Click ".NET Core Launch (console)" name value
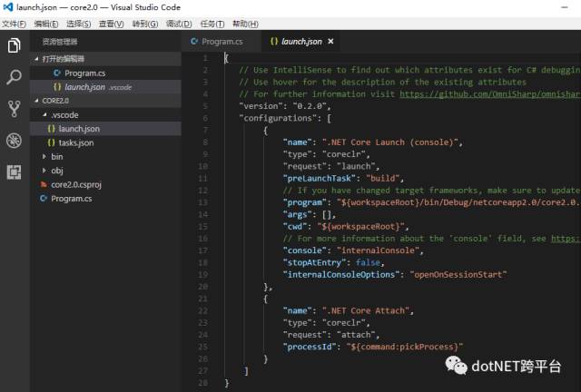581x392 pixels. (x=390, y=142)
